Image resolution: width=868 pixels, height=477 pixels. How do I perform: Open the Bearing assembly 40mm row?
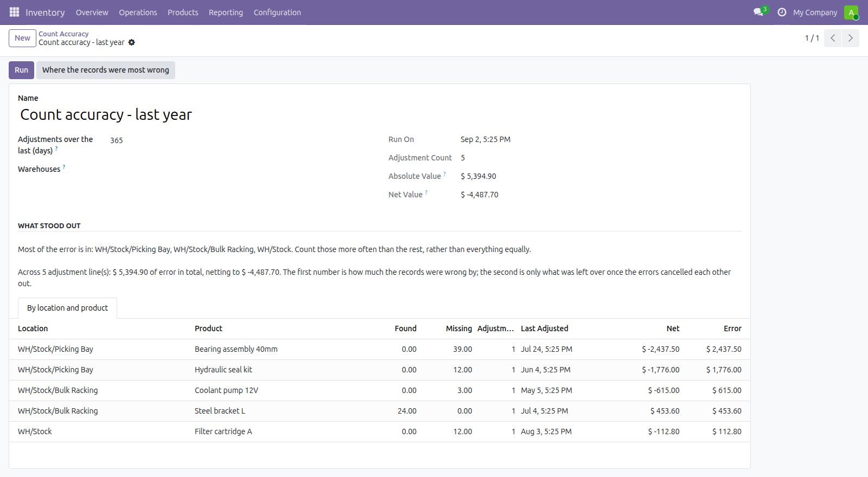tap(380, 349)
